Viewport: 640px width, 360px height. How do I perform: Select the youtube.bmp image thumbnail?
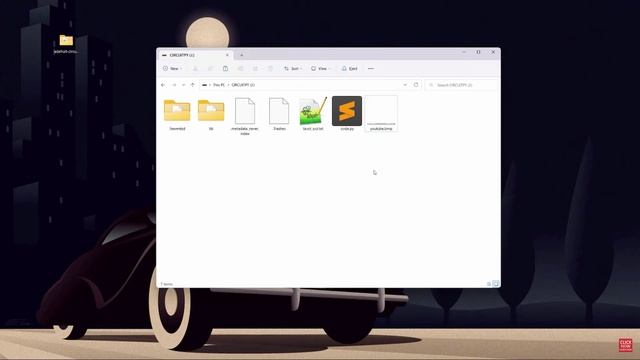(381, 114)
